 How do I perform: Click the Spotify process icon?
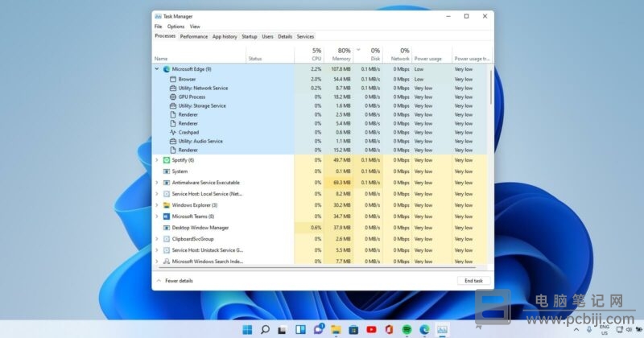tap(167, 160)
